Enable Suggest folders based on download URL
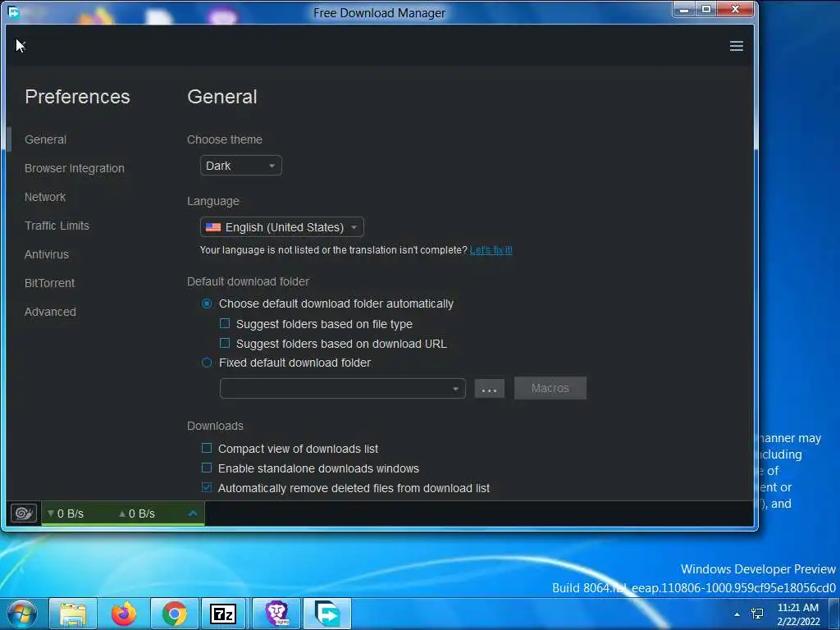840x630 pixels. tap(225, 343)
